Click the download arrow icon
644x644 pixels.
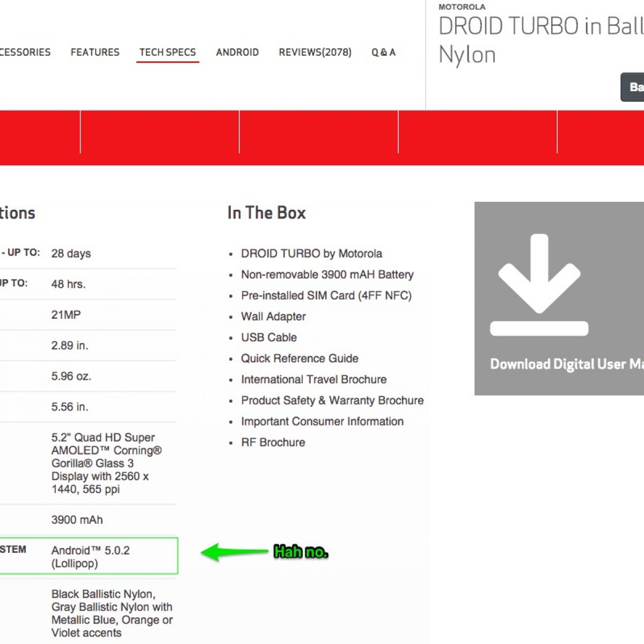(x=539, y=284)
